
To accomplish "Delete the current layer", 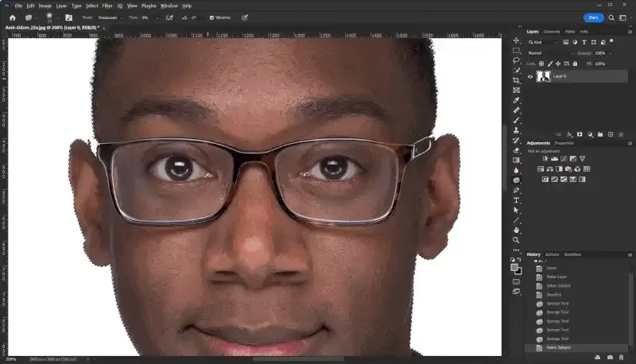I will tap(621, 134).
